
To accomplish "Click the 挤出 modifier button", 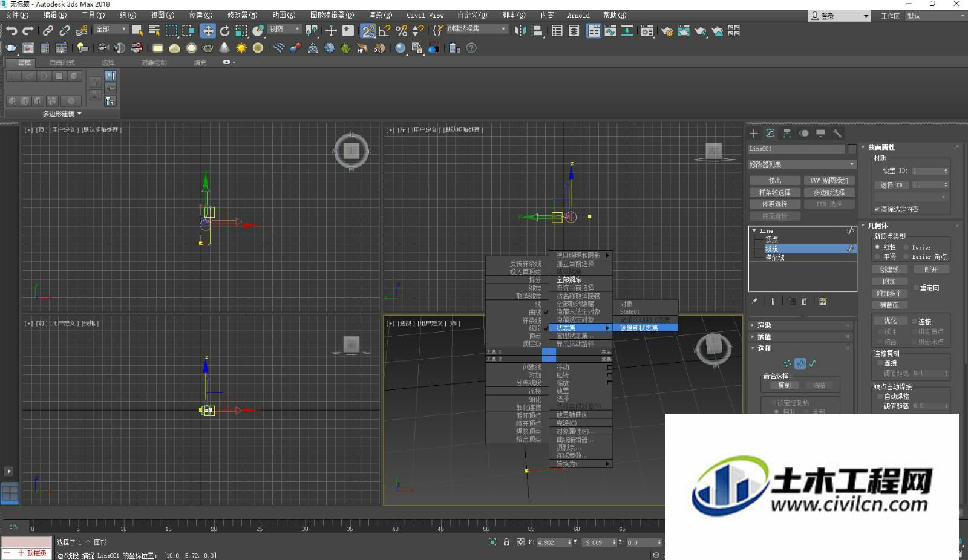I will point(775,180).
